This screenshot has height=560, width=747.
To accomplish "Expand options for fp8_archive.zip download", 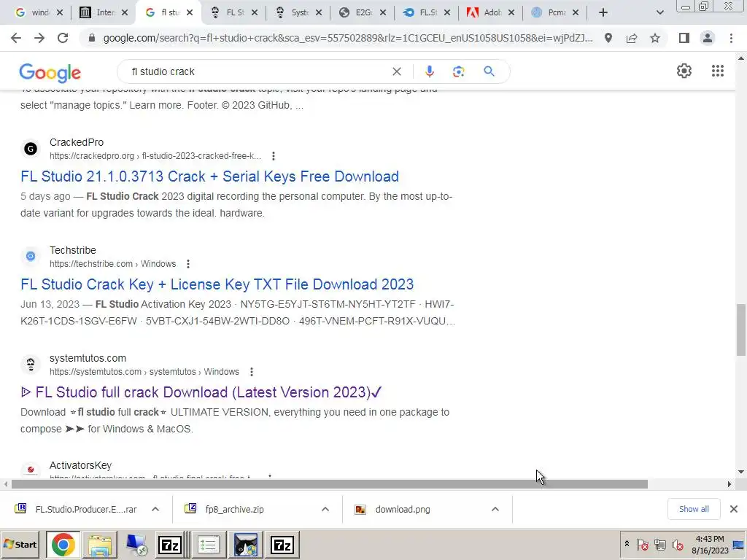I will click(325, 509).
